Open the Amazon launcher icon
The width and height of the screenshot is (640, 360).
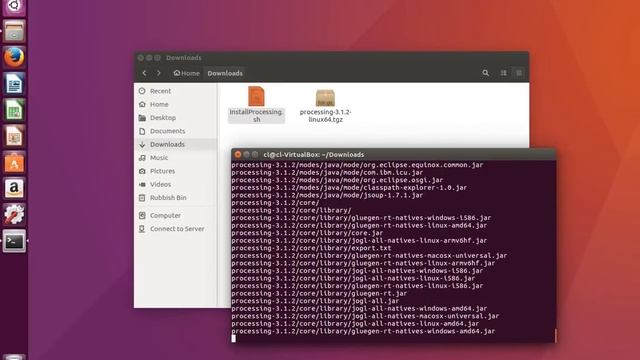14,189
